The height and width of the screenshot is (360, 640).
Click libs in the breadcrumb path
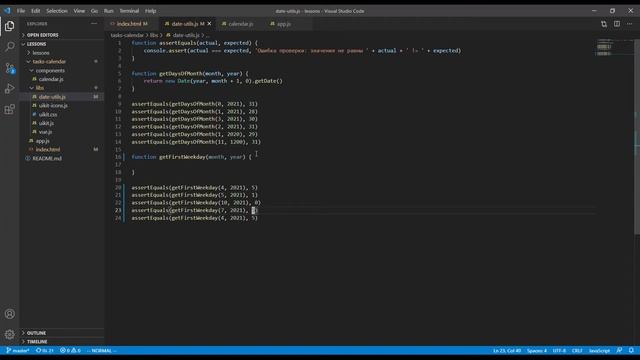154,36
